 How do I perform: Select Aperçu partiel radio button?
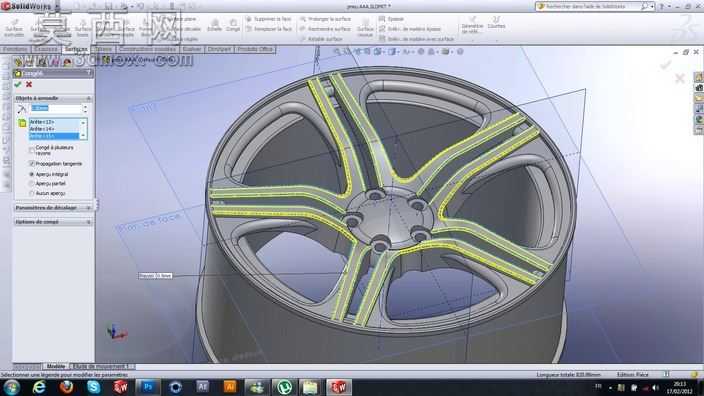click(x=31, y=184)
